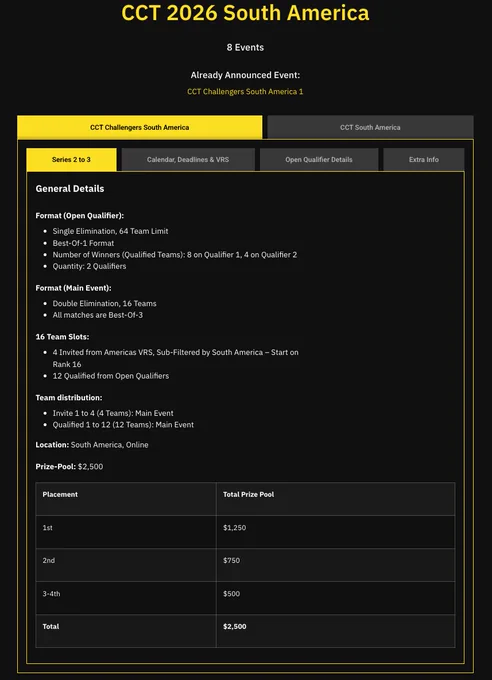
Task: Click the bold $2,500 total cell
Action: 335,631
